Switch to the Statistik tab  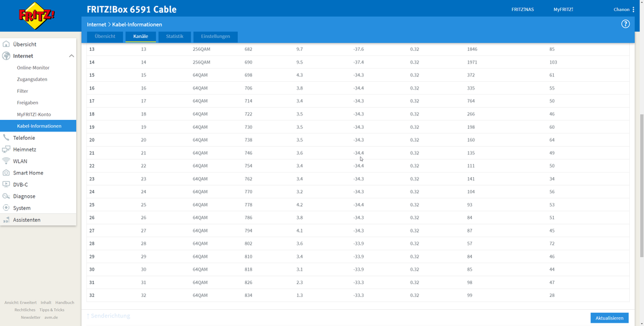175,37
